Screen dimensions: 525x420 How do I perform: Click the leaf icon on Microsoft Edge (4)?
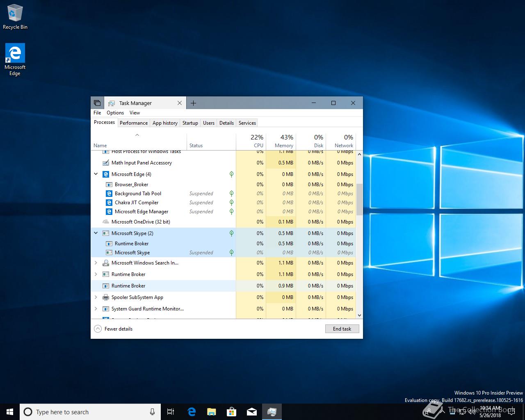[x=231, y=174]
